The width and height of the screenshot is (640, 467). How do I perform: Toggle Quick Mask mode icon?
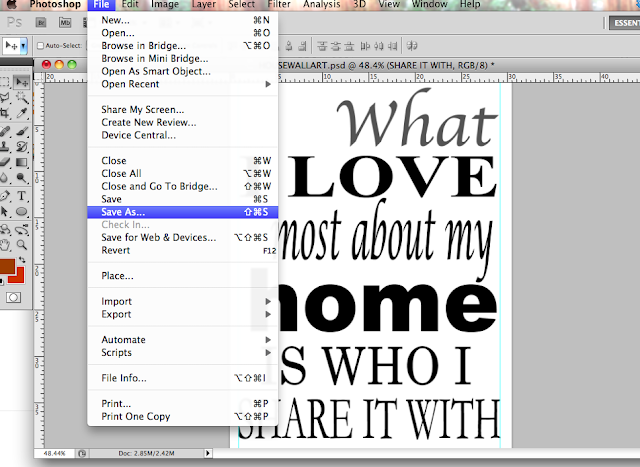tap(14, 297)
